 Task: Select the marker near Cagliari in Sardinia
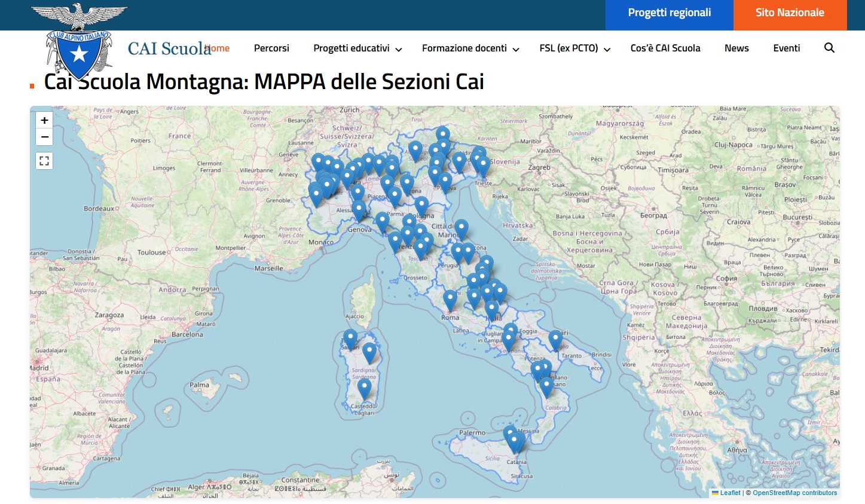click(364, 389)
